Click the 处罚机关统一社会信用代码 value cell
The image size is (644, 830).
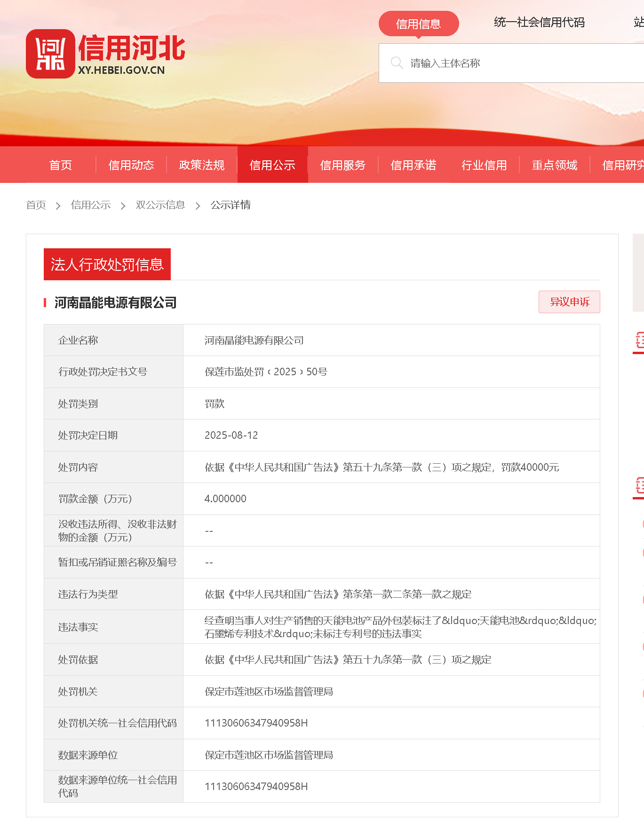[391, 723]
